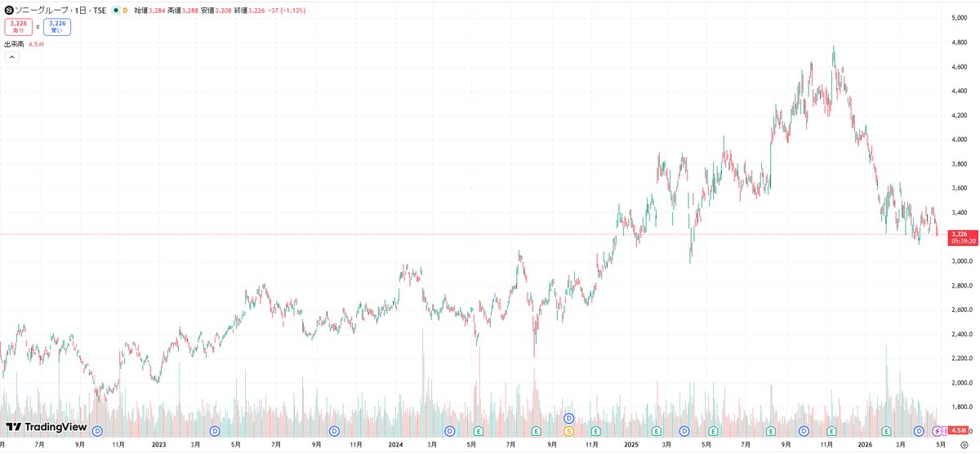Select the 出来高 volume indicator label
The width and height of the screenshot is (980, 454).
[x=15, y=44]
